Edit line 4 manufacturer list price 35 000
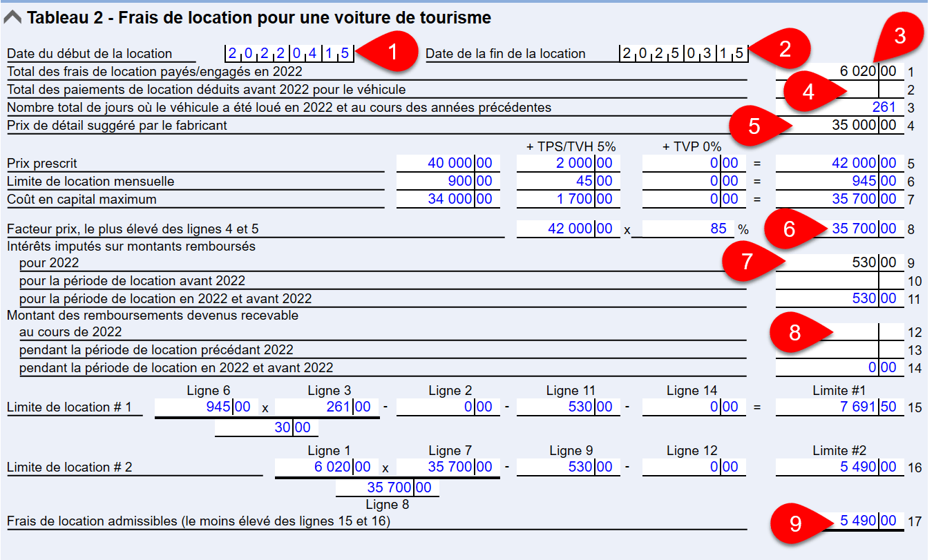 pyautogui.click(x=839, y=125)
